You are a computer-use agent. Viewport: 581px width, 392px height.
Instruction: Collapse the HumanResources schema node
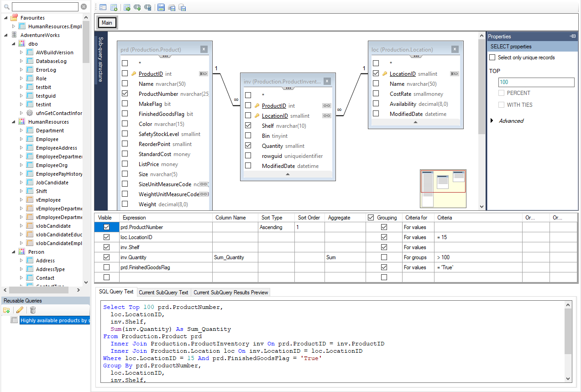click(13, 122)
